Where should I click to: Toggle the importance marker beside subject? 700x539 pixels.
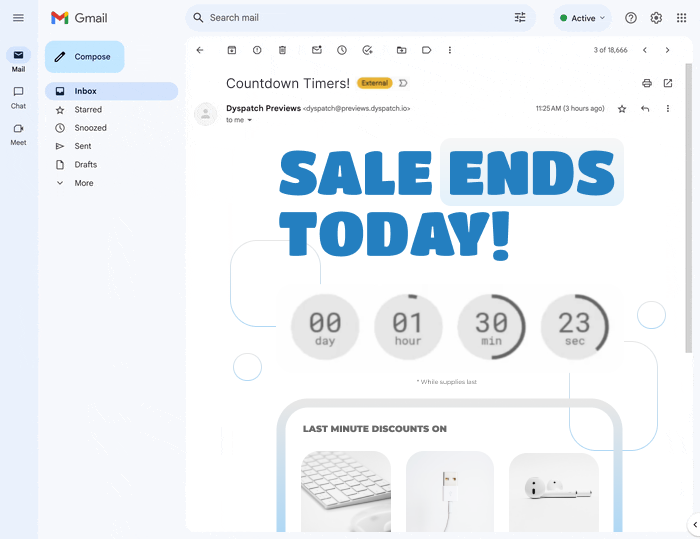pyautogui.click(x=403, y=83)
